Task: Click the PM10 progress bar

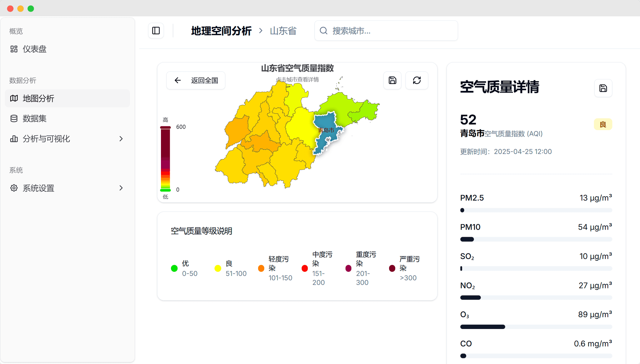Action: click(x=536, y=239)
